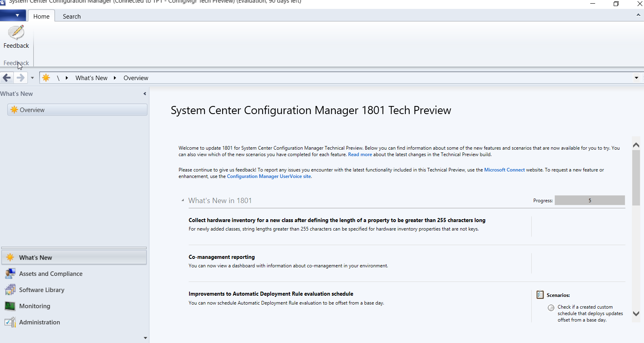Follow the Read more link

360,155
